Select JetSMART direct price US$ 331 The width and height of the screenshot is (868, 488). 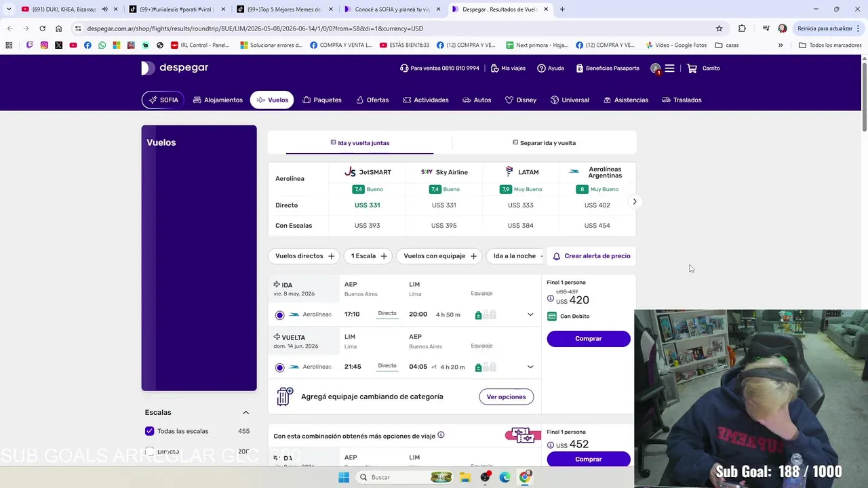368,205
